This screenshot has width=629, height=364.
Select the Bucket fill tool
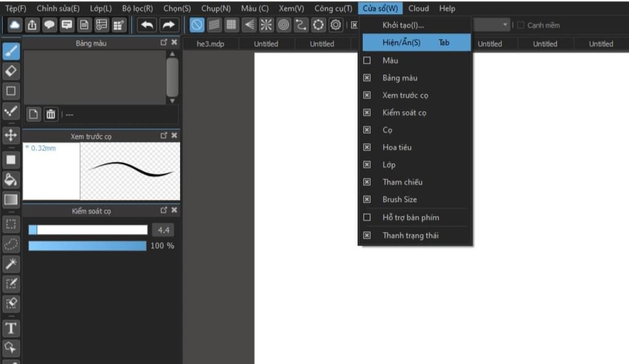[x=11, y=180]
